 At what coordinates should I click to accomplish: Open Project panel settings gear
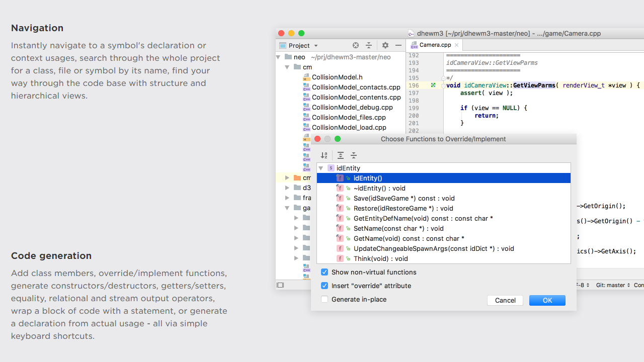[x=385, y=45]
